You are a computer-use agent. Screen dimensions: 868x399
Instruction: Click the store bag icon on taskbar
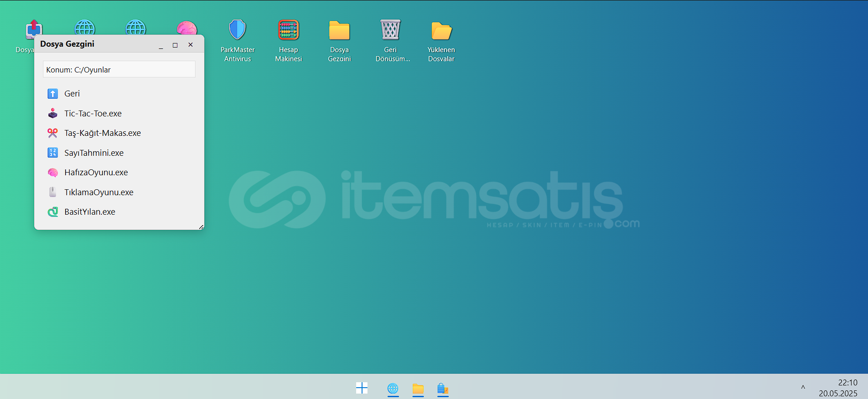(443, 389)
